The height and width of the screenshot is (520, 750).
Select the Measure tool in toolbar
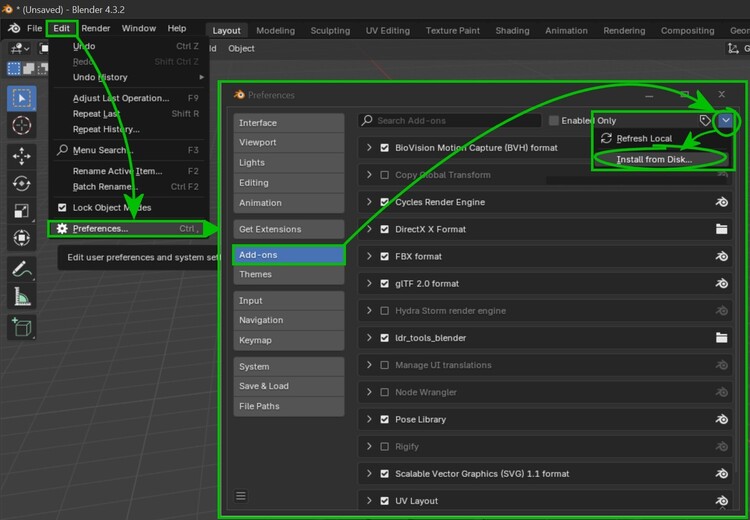[x=21, y=297]
